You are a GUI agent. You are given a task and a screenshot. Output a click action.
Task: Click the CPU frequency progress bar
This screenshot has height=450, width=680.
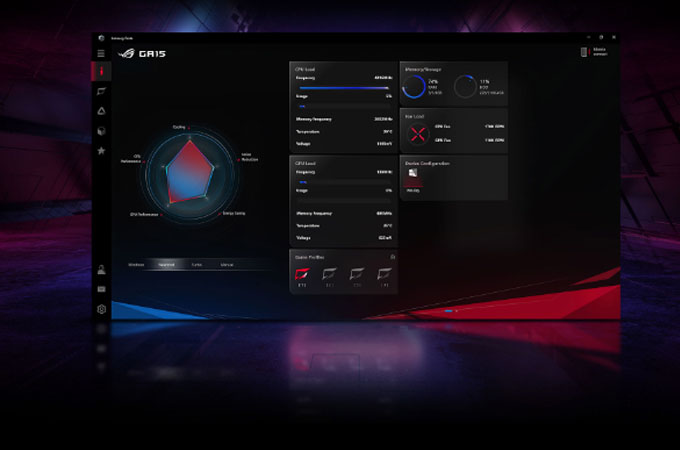344,88
